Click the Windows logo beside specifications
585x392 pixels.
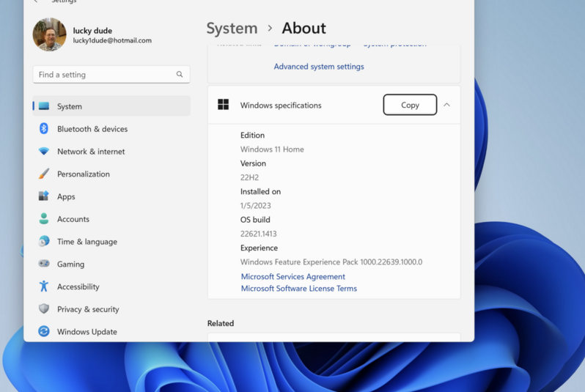223,105
